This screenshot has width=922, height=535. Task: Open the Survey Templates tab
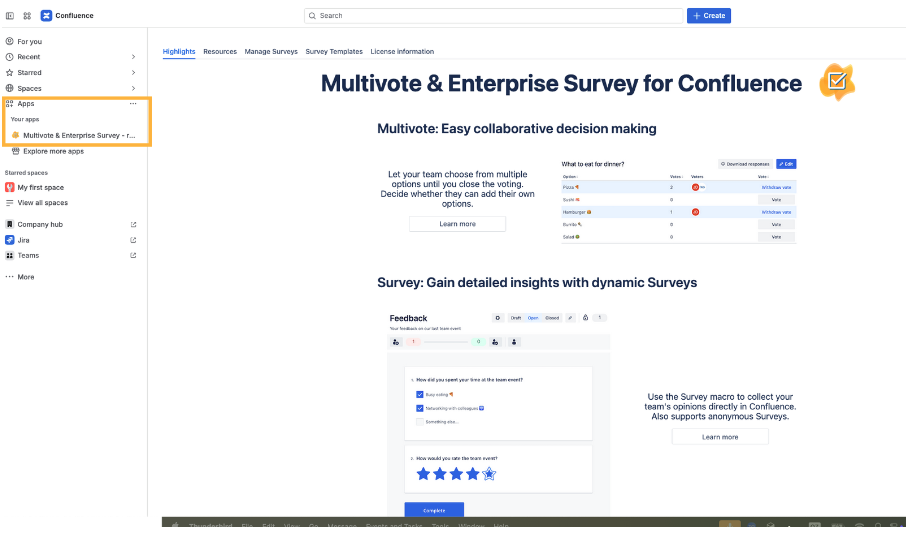pos(334,52)
